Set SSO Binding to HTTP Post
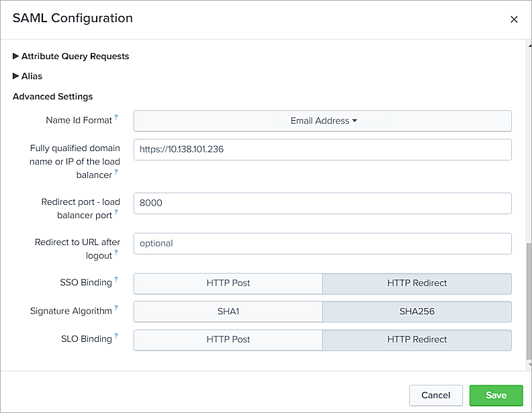Viewport: 532px width, 413px height. [x=228, y=283]
